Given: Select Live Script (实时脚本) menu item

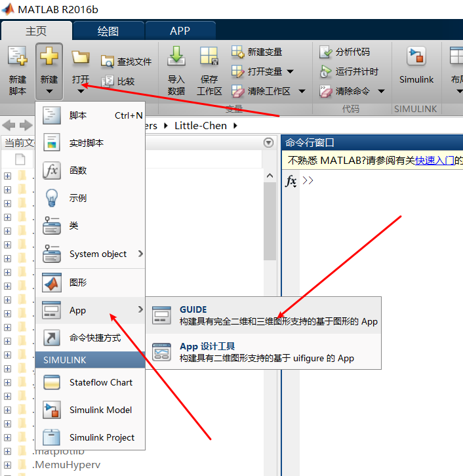Looking at the screenshot, I should tap(90, 143).
